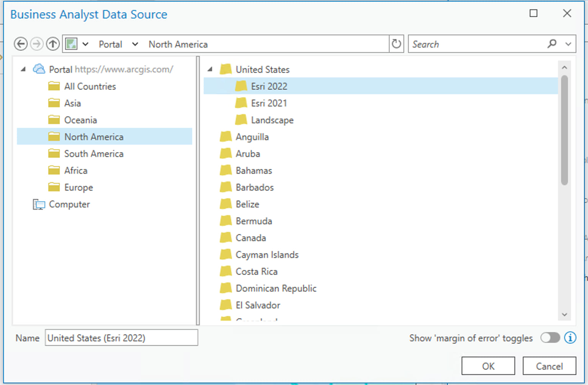Refresh the current folder listing
The width and height of the screenshot is (588, 385).
396,44
